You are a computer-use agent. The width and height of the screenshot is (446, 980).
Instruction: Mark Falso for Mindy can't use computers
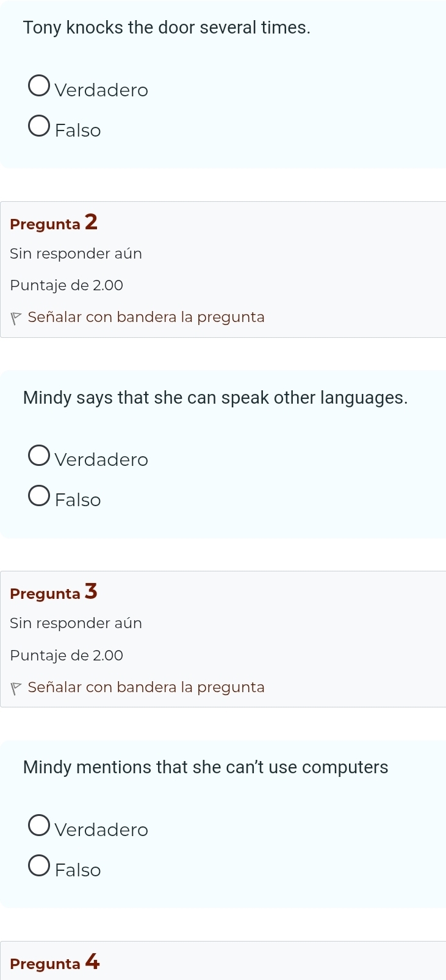point(39,867)
